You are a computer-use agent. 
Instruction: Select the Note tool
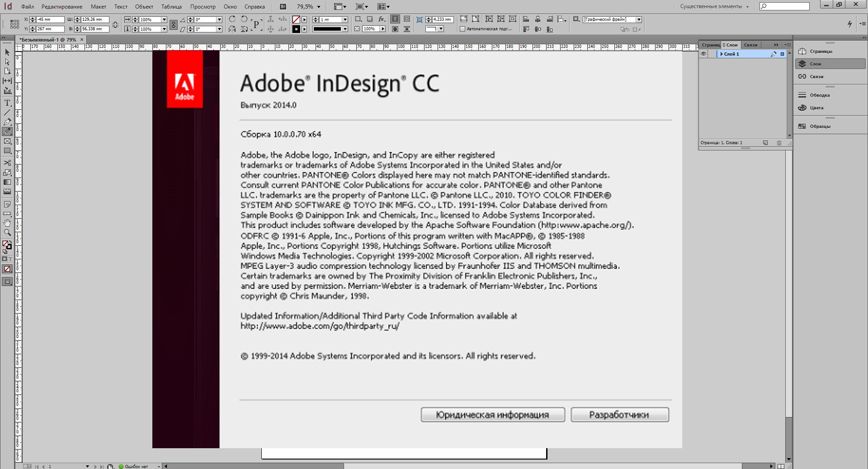click(7, 204)
